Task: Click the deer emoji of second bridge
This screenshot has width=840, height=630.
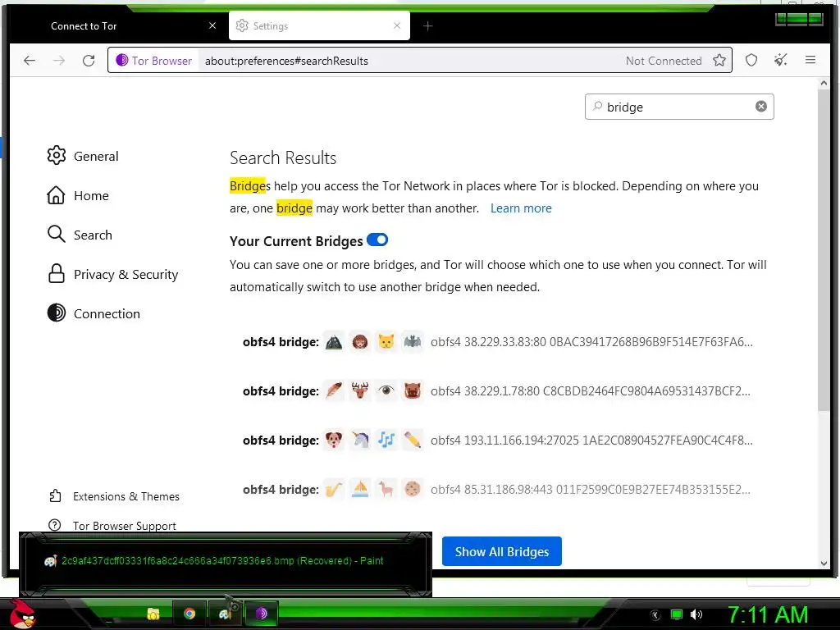Action: [360, 391]
